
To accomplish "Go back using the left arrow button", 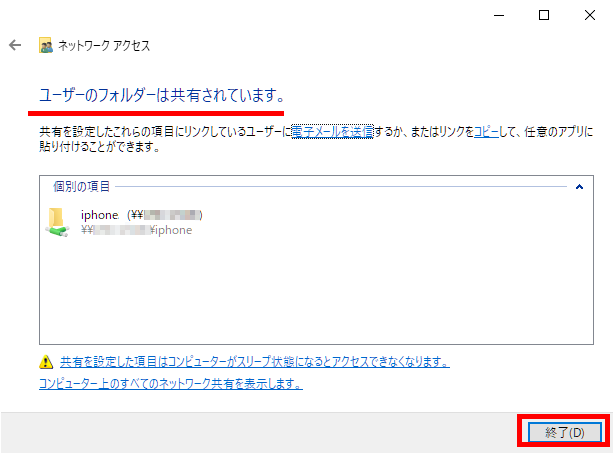I will 15,45.
